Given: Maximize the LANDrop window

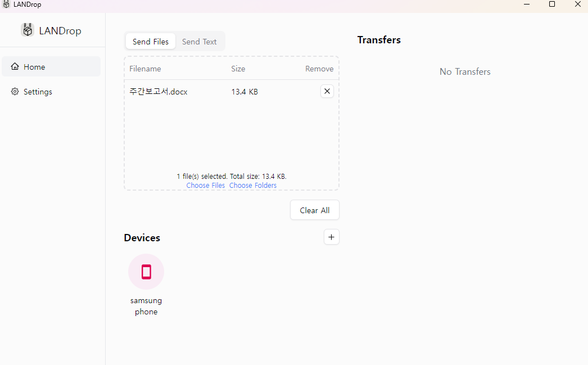Looking at the screenshot, I should point(552,4).
